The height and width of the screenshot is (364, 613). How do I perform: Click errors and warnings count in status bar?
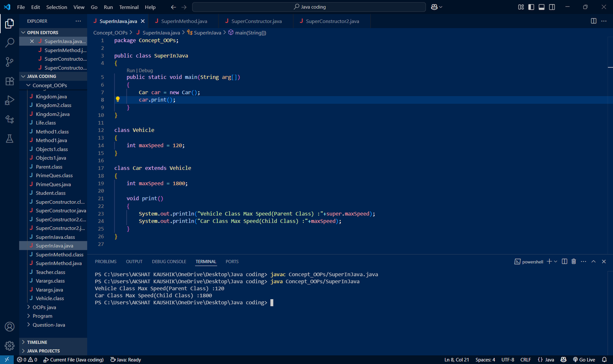pos(27,360)
